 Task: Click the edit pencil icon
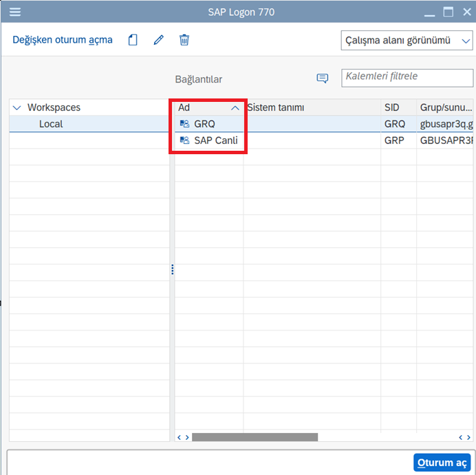pyautogui.click(x=159, y=40)
